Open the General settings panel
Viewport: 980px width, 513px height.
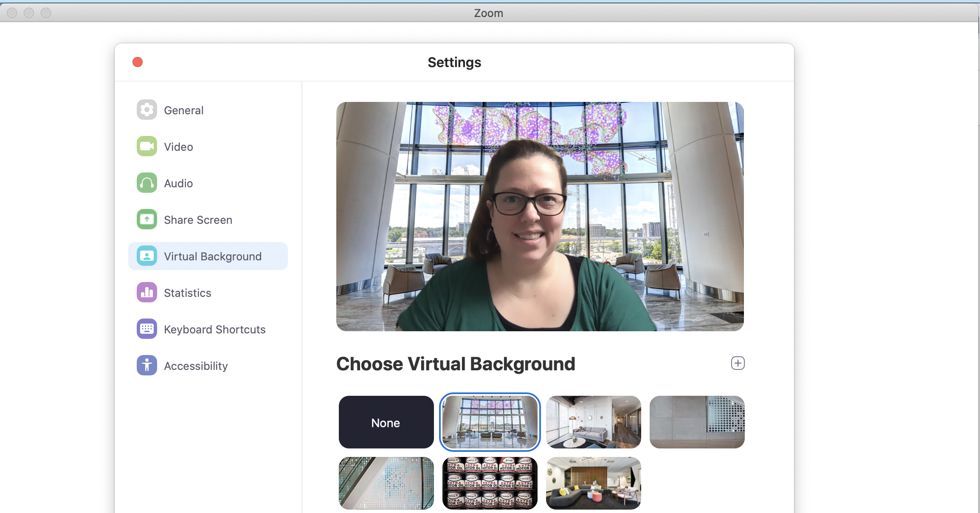(x=183, y=110)
